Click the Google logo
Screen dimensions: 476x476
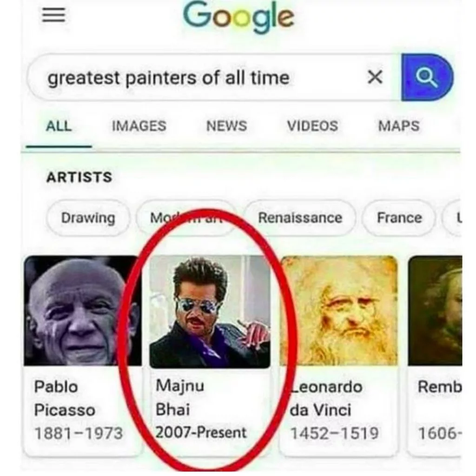click(x=238, y=16)
